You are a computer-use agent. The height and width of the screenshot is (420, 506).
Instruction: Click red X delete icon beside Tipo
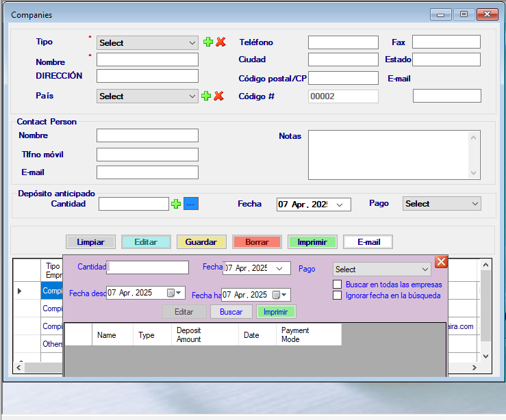(x=220, y=42)
